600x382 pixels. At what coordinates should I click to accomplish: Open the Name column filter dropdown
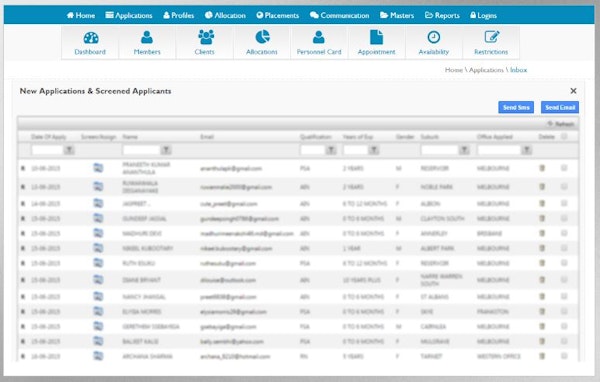click(166, 150)
